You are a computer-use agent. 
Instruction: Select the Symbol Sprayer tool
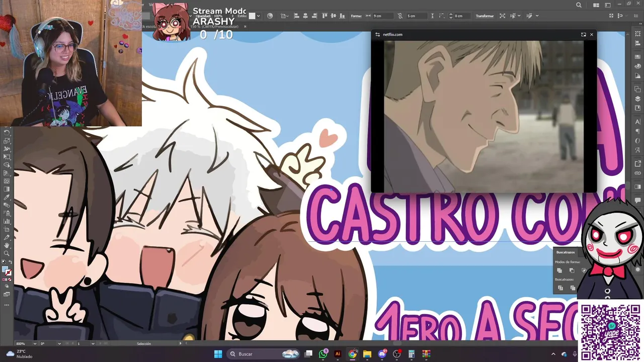[x=7, y=213]
